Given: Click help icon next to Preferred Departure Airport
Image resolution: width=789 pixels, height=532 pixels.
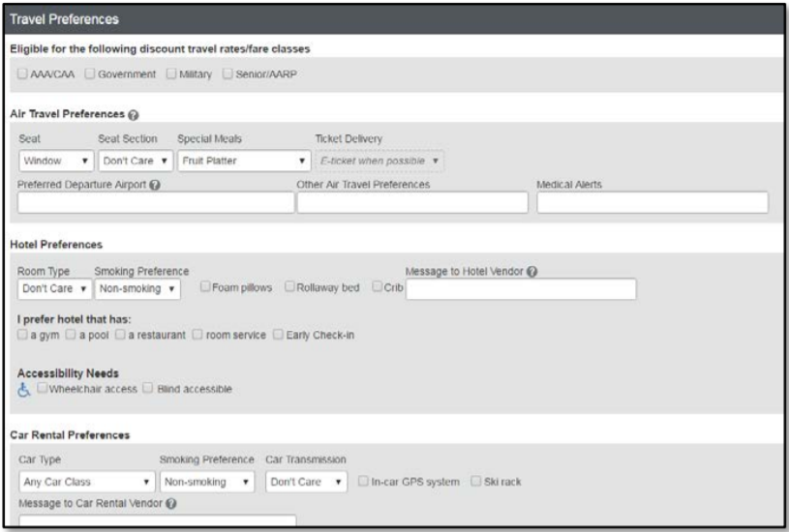Looking at the screenshot, I should coord(154,185).
